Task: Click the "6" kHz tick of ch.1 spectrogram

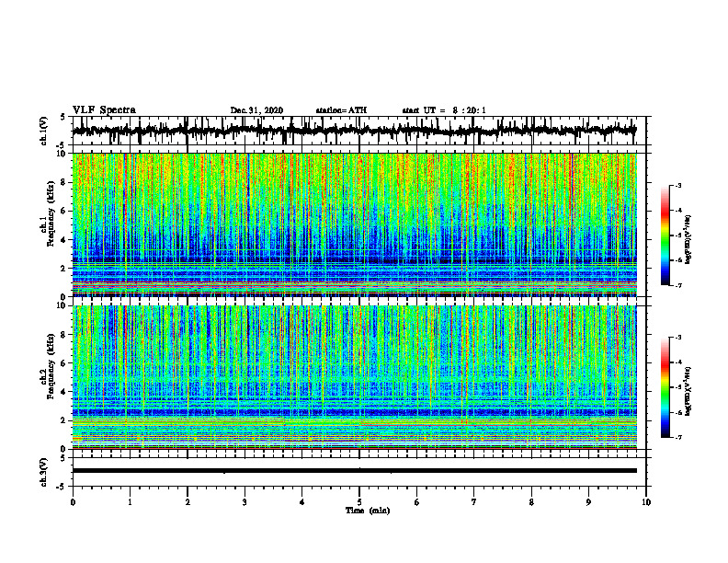Action: pyautogui.click(x=63, y=212)
